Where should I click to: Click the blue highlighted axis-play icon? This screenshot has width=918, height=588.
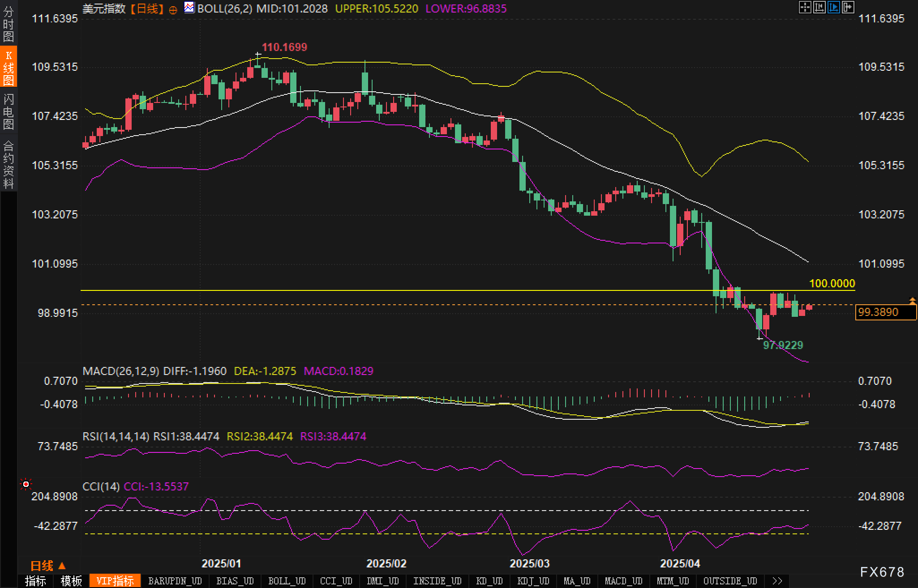[833, 7]
